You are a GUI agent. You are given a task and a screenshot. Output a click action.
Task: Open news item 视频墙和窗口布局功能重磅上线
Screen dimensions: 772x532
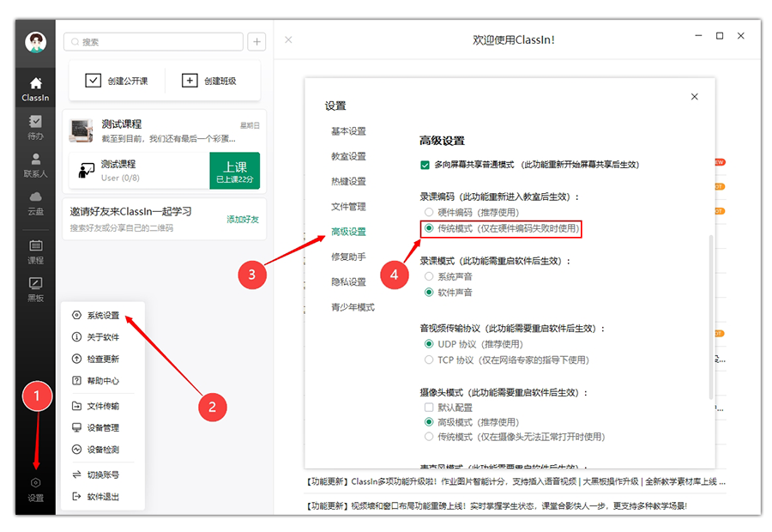(497, 506)
